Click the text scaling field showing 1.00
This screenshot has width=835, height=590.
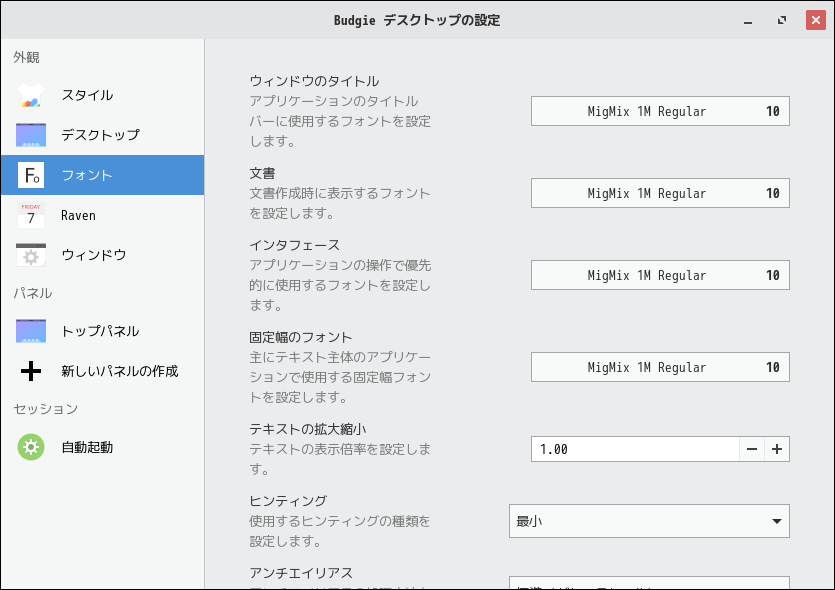click(x=635, y=449)
